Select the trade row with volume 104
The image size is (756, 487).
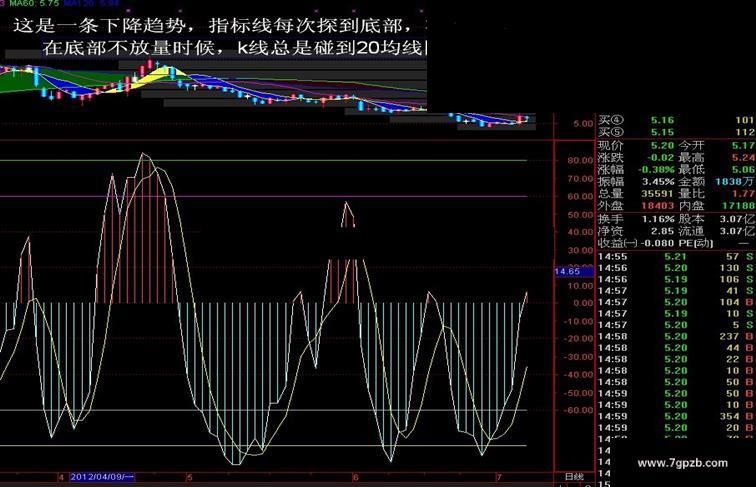676,302
